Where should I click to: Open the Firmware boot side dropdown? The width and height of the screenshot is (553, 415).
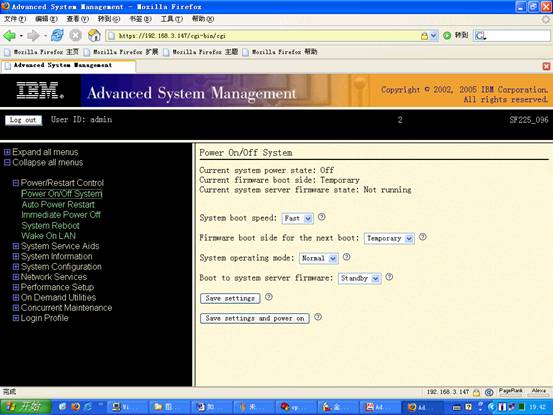click(389, 238)
